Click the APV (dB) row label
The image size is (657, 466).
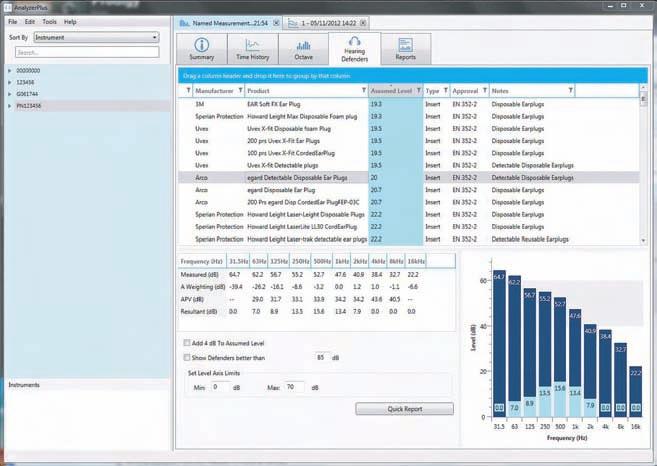[x=192, y=299]
